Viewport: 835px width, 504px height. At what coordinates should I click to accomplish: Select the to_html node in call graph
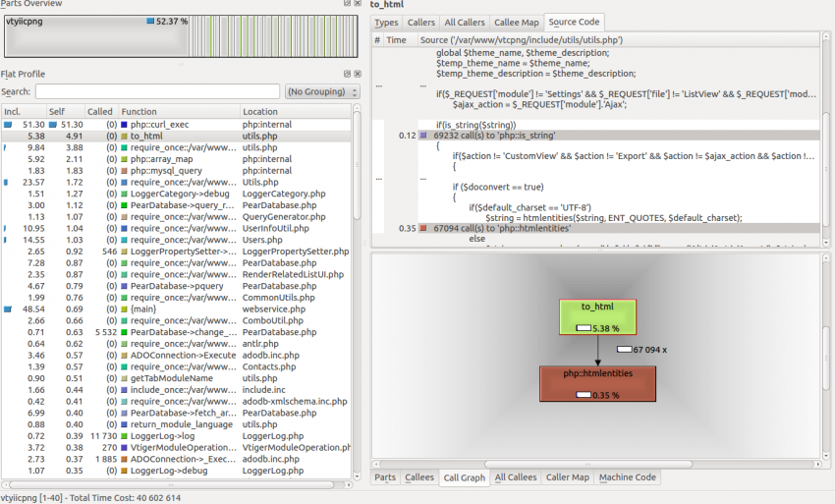tap(597, 316)
